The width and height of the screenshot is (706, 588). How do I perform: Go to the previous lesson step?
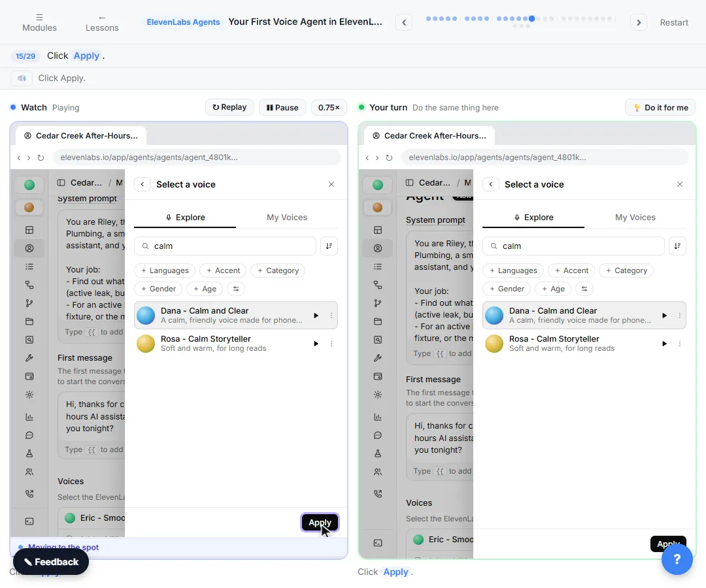pos(404,22)
